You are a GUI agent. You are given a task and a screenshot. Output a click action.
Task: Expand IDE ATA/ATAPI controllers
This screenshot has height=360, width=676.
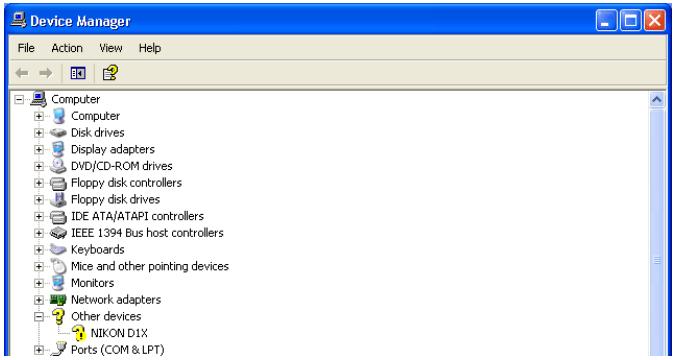point(39,216)
